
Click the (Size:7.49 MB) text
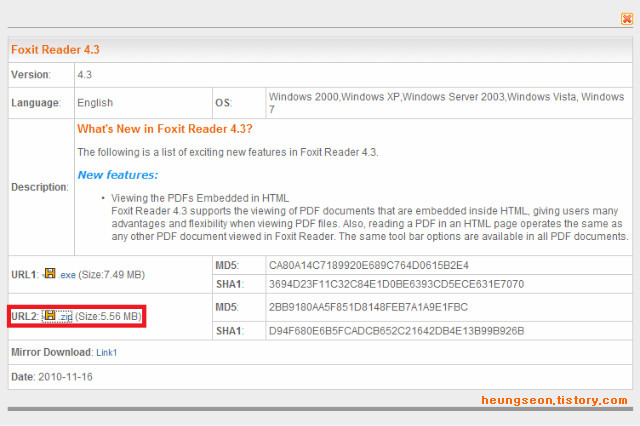(111, 275)
